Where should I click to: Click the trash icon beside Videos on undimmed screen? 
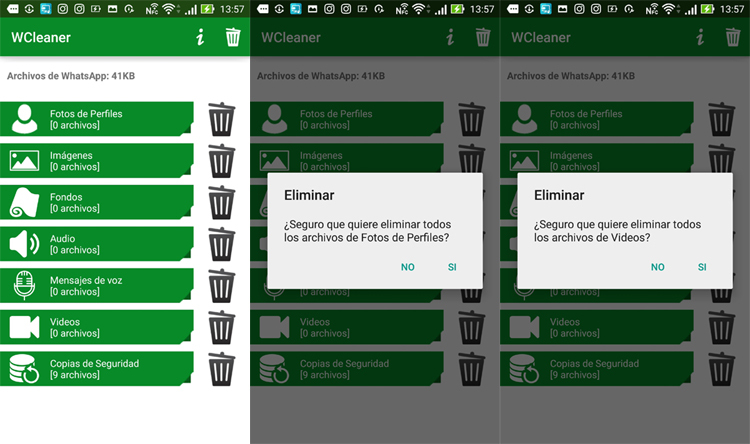222,328
